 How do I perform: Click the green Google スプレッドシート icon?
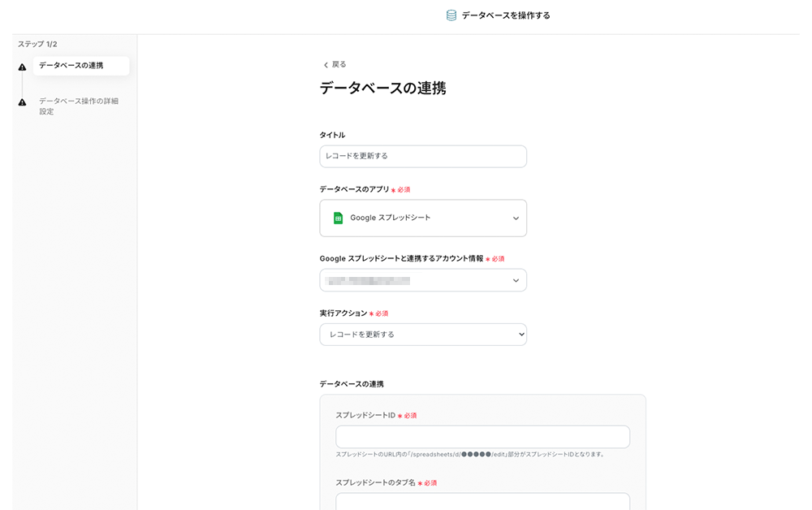point(338,218)
